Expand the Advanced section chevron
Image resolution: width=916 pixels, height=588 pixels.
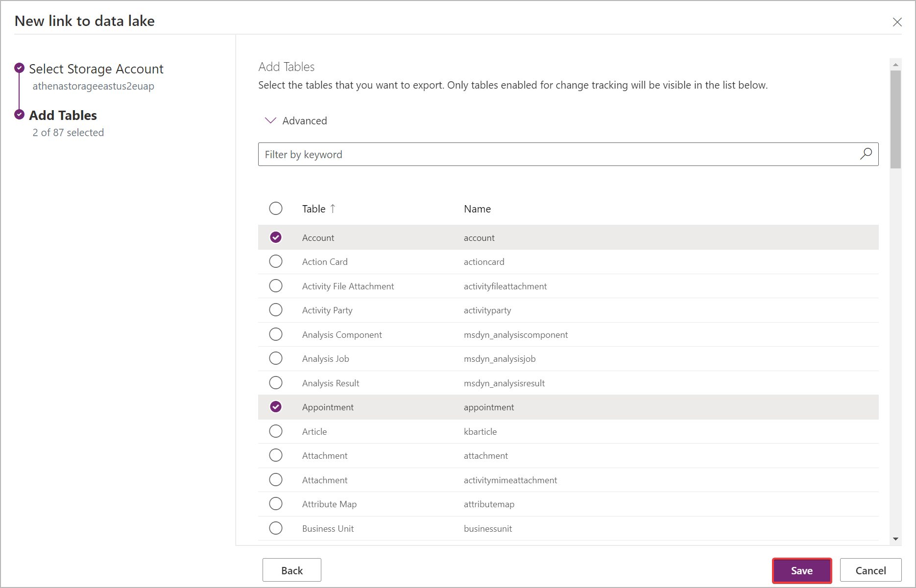click(270, 120)
